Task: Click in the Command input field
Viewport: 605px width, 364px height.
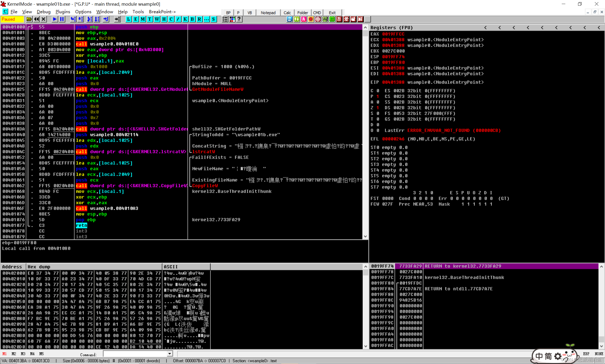Action: [x=135, y=354]
